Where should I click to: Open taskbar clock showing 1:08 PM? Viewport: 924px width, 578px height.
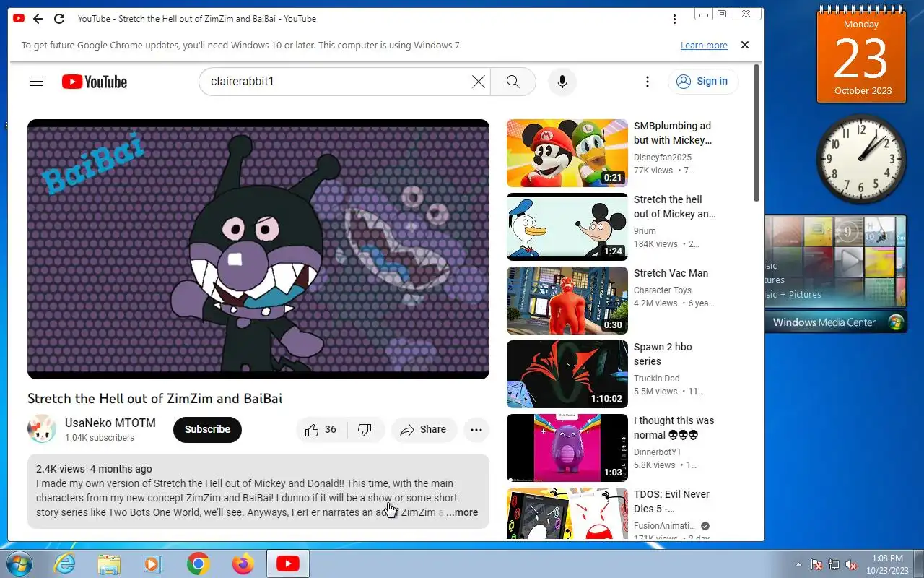(887, 564)
